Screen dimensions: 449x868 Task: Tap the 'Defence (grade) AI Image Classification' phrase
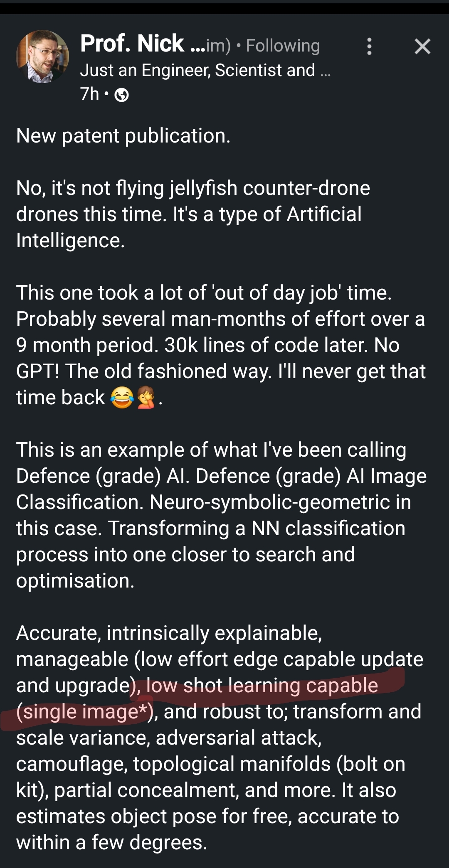pyautogui.click(x=311, y=477)
